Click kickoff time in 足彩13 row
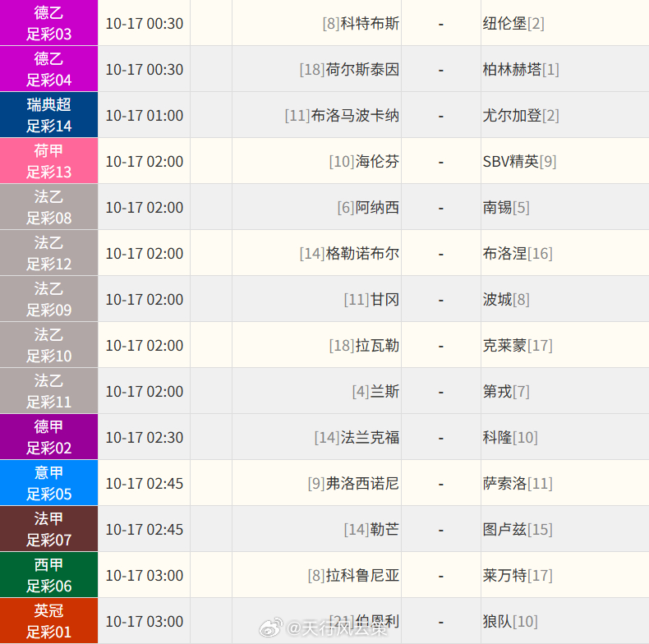The image size is (649, 644). [145, 162]
